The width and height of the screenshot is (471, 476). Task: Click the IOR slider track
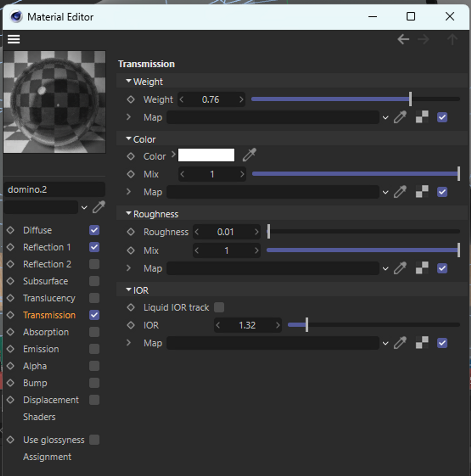(x=374, y=325)
